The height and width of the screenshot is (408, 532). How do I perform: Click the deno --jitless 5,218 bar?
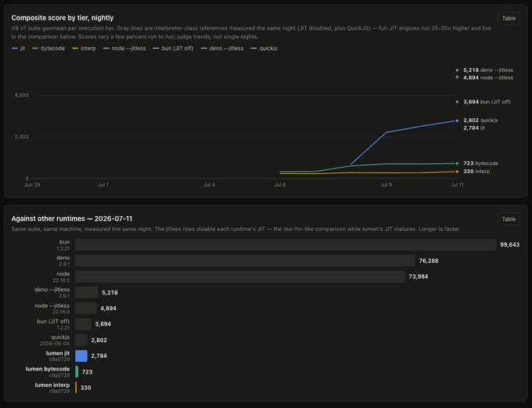tap(87, 293)
